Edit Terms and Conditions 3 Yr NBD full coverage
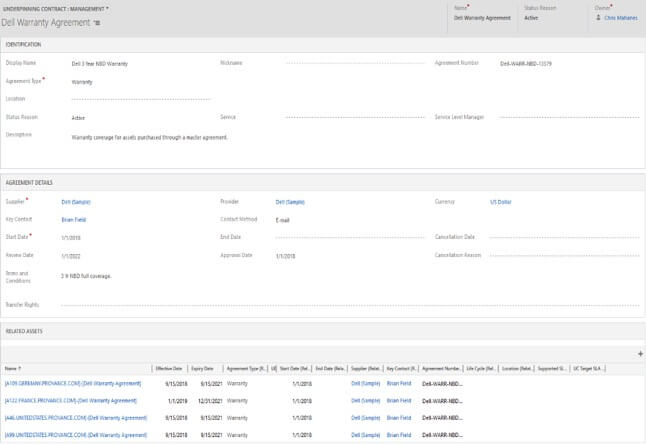Image resolution: width=646 pixels, height=444 pixels. [86, 276]
